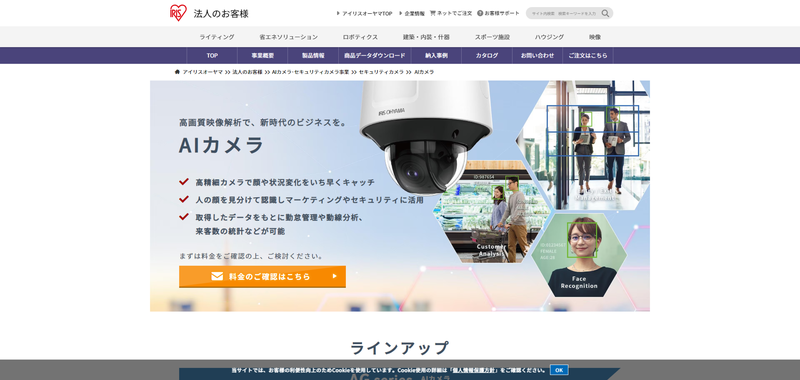Go to the カタログ navigation item
This screenshot has height=380, width=800.
click(x=487, y=56)
